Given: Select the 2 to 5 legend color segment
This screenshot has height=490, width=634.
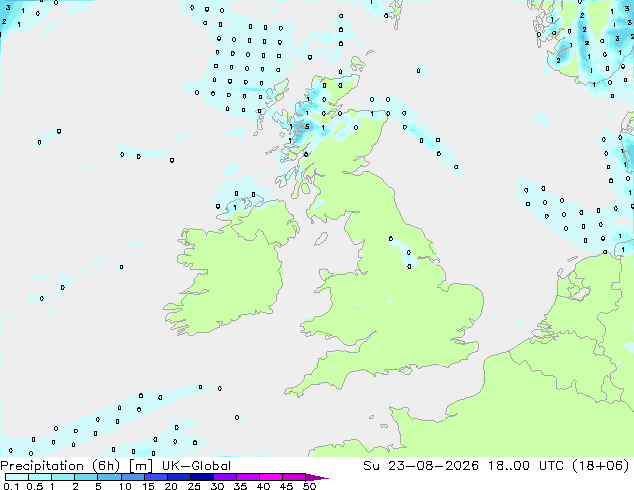Looking at the screenshot, I should (x=86, y=477).
